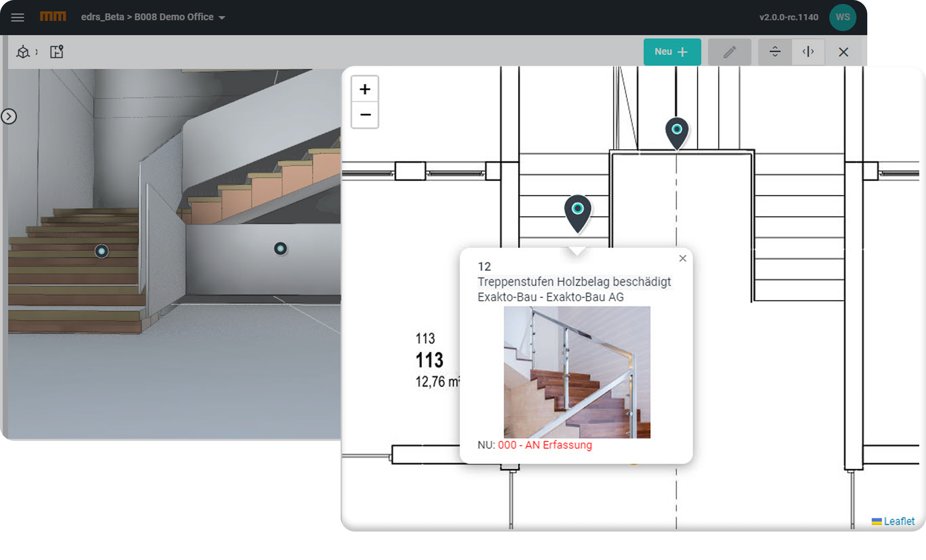Zoom in on the floor plan map
Screen dimensions: 926x560
tap(365, 89)
